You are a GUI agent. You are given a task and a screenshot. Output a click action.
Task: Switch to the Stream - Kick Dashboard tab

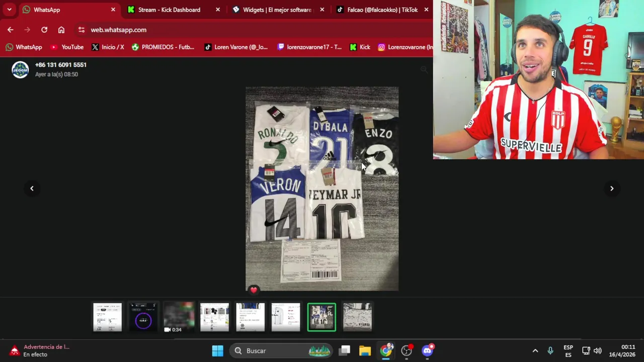[174, 10]
